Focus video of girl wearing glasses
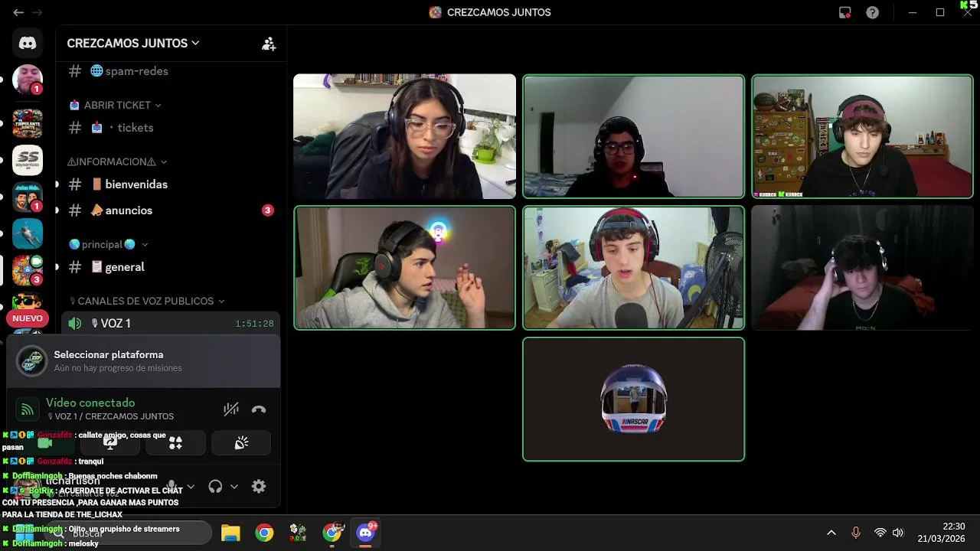The height and width of the screenshot is (551, 980). tap(405, 136)
